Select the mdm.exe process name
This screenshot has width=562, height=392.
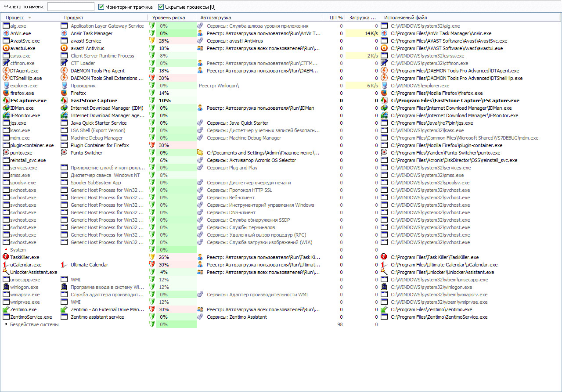pyautogui.click(x=20, y=138)
